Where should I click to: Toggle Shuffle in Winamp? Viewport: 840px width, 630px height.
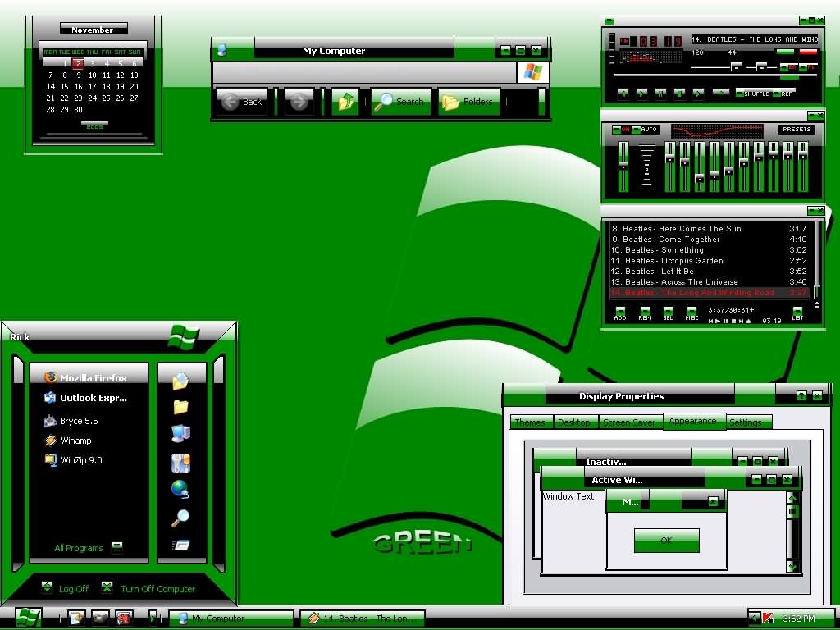753,94
